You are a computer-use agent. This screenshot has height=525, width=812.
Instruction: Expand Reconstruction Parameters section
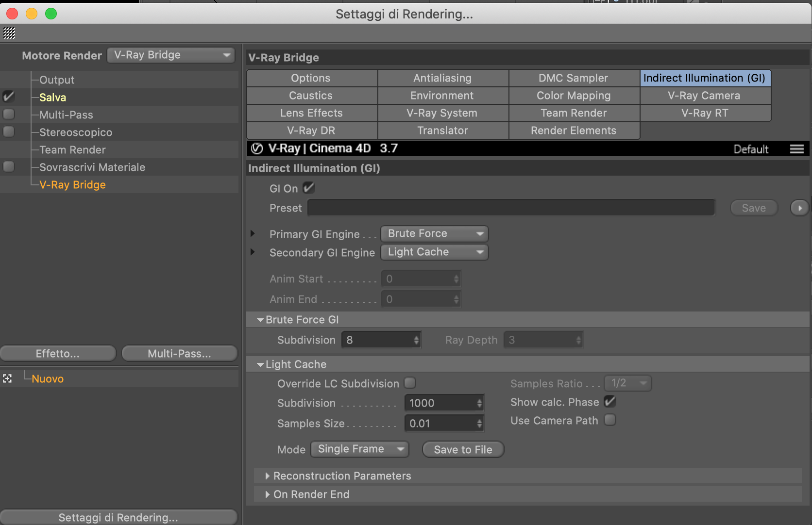click(x=267, y=476)
